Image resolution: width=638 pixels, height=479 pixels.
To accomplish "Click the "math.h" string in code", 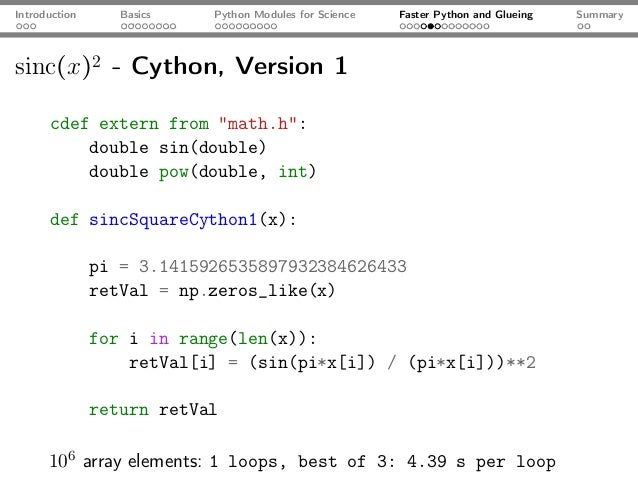I will click(x=258, y=123).
